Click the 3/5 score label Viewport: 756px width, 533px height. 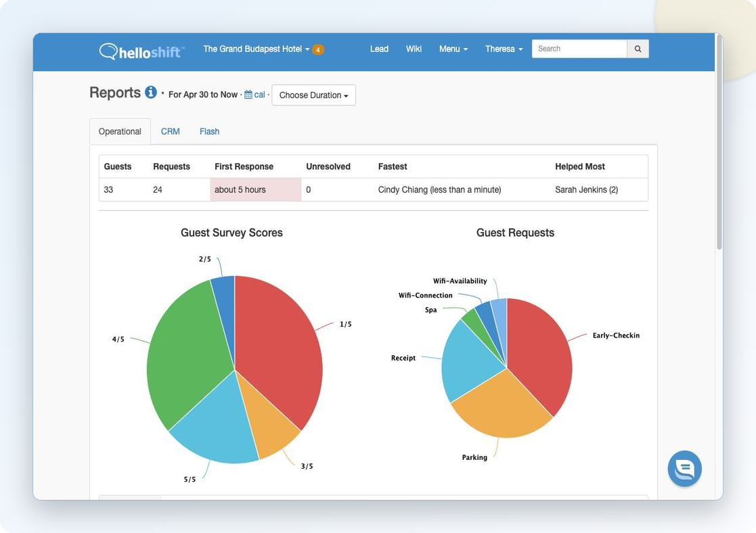307,466
